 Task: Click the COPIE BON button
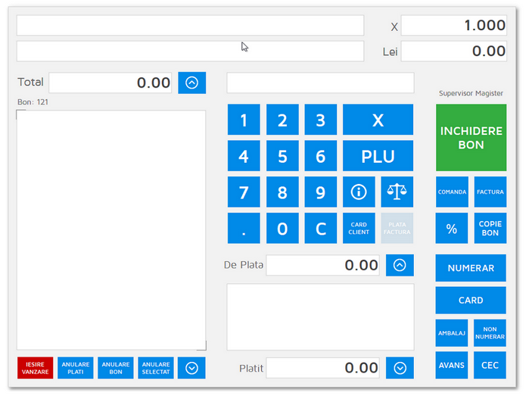coord(490,229)
